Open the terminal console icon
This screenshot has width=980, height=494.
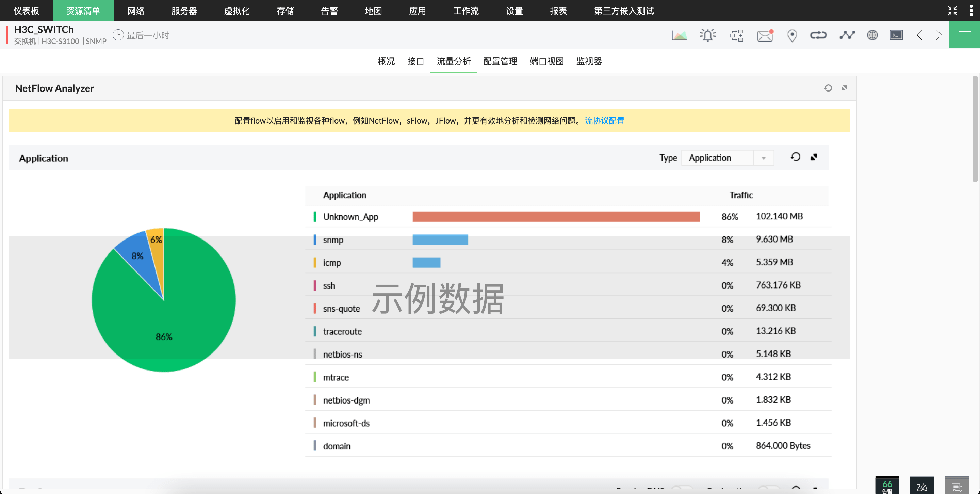896,35
